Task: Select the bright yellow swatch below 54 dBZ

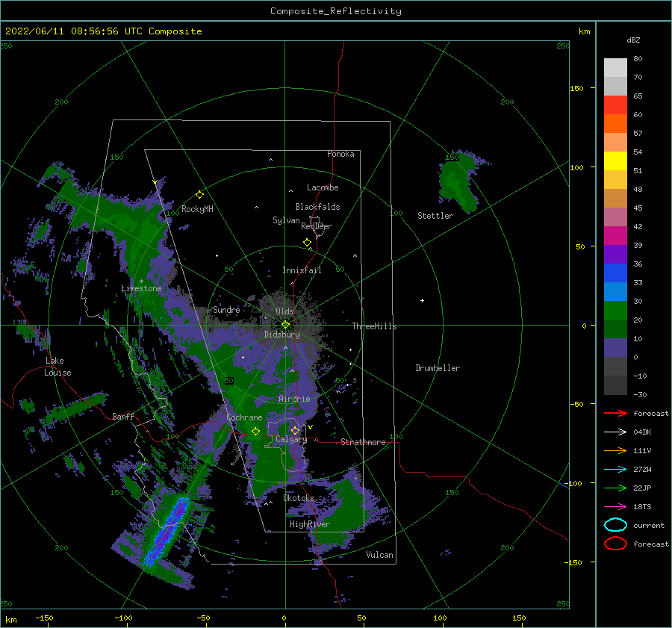Action: pyautogui.click(x=615, y=161)
